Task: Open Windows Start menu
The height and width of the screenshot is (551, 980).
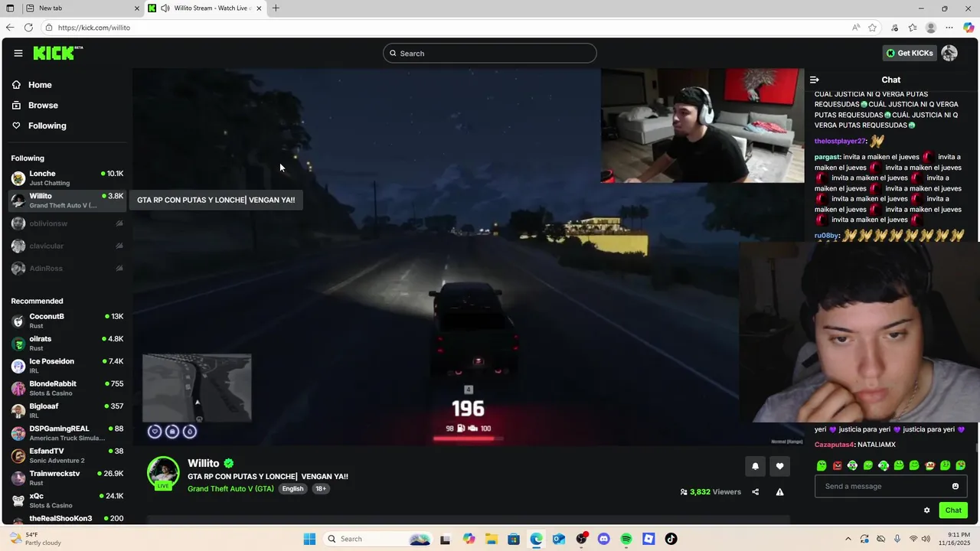Action: 309,539
